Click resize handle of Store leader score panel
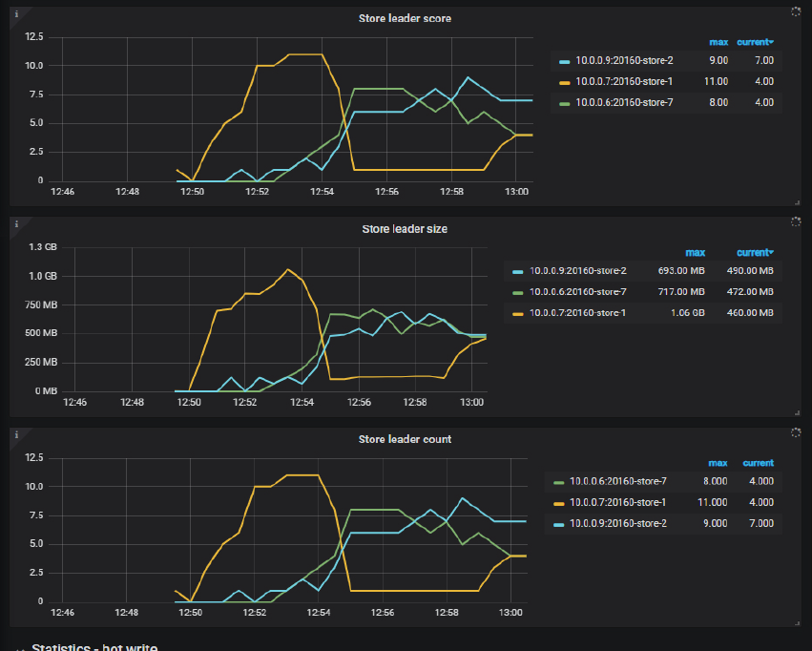 click(798, 202)
